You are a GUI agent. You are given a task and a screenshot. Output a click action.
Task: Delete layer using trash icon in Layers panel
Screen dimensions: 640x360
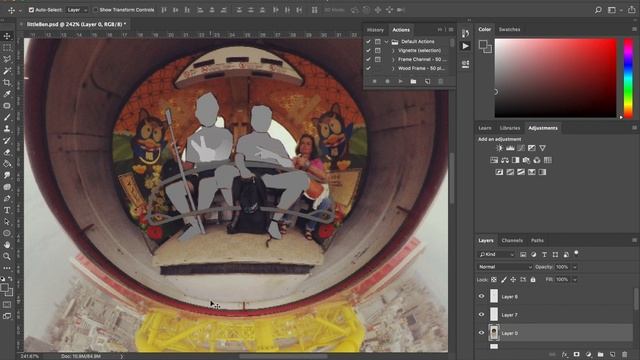click(x=624, y=355)
